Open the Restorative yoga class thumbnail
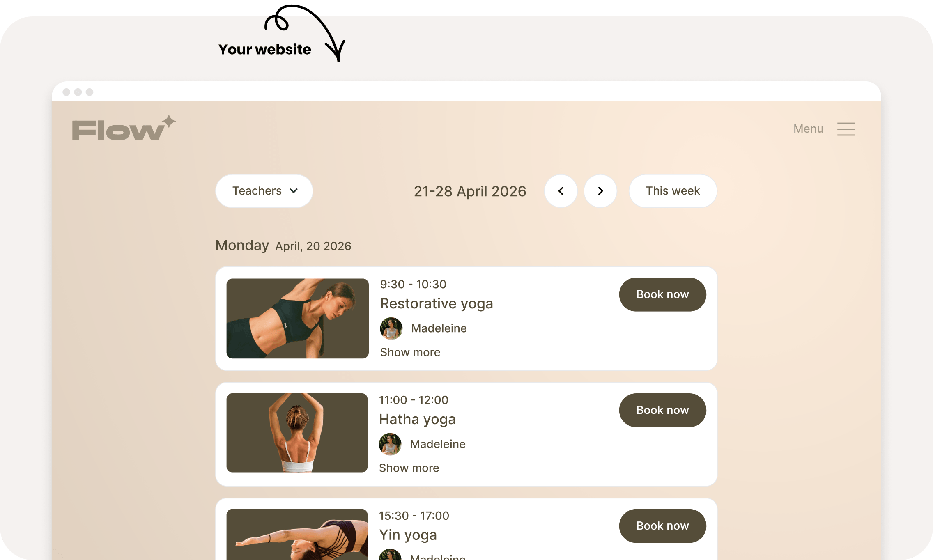Screen dimensions: 933x560 [x=297, y=318]
